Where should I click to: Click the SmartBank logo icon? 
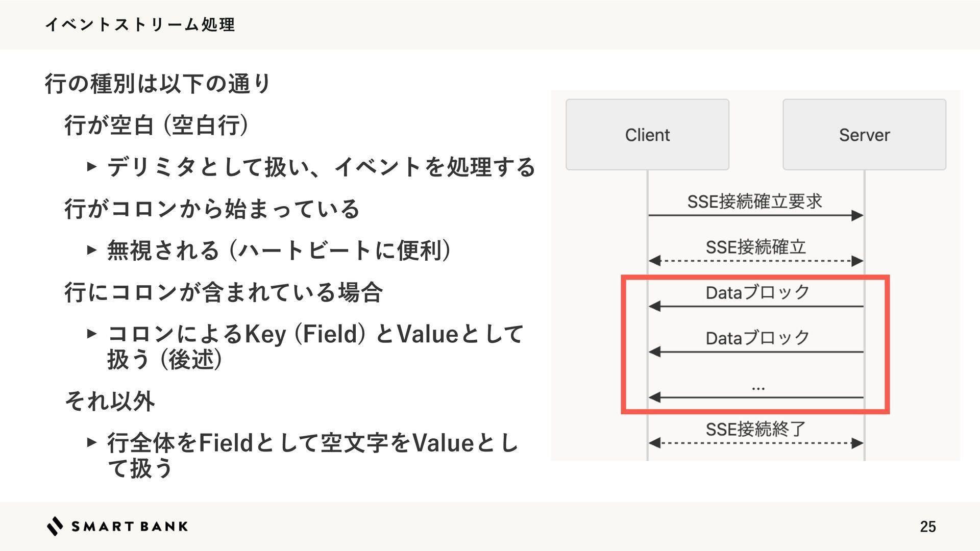pyautogui.click(x=55, y=526)
